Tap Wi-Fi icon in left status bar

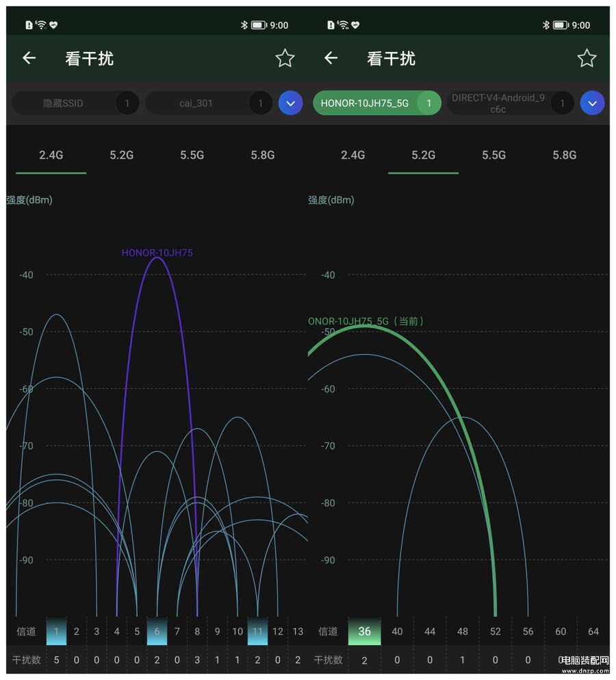coord(41,25)
